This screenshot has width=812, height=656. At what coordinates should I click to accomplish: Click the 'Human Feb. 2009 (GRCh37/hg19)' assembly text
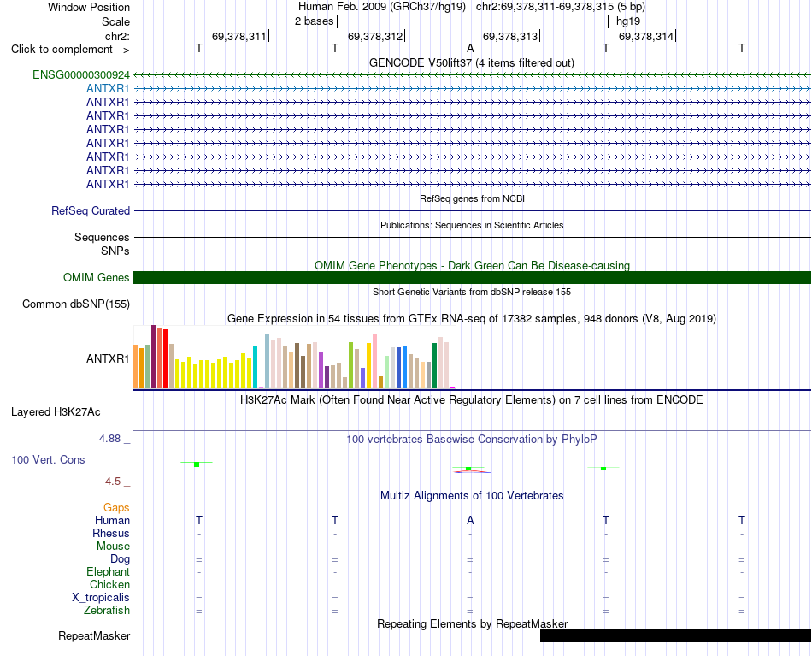382,7
